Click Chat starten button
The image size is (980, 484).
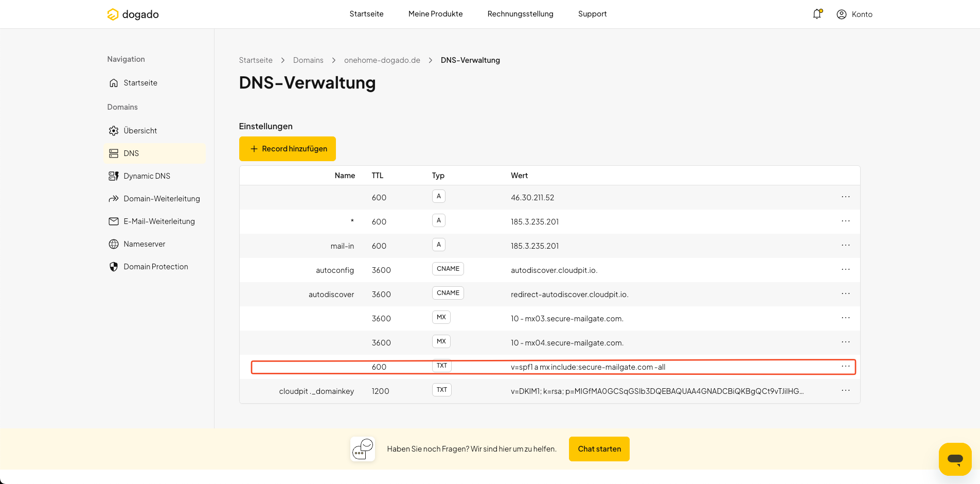(599, 449)
